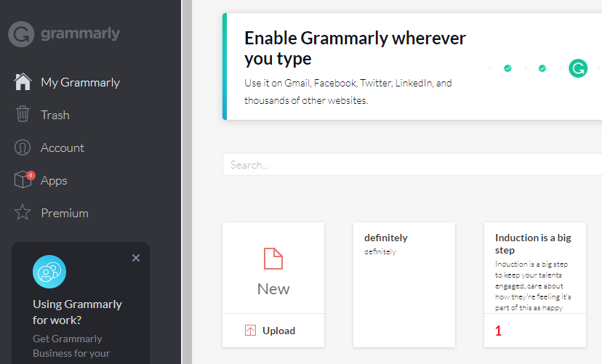Dismiss the Grammarly for work promo
Screen dimensions: 602x364
pos(136,258)
